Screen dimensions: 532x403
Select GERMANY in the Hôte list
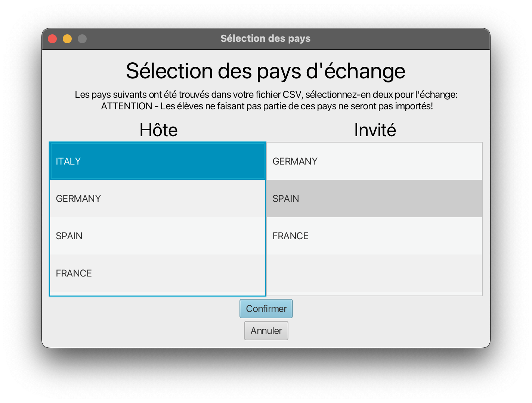[157, 198]
